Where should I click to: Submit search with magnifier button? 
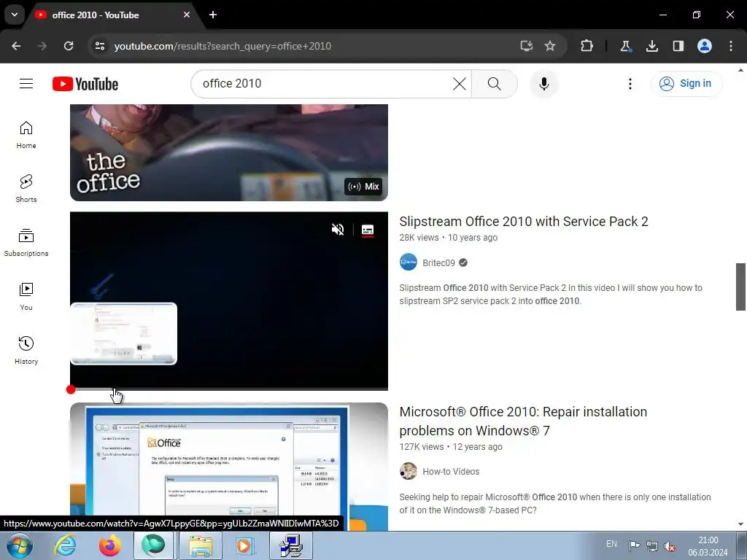(x=495, y=84)
